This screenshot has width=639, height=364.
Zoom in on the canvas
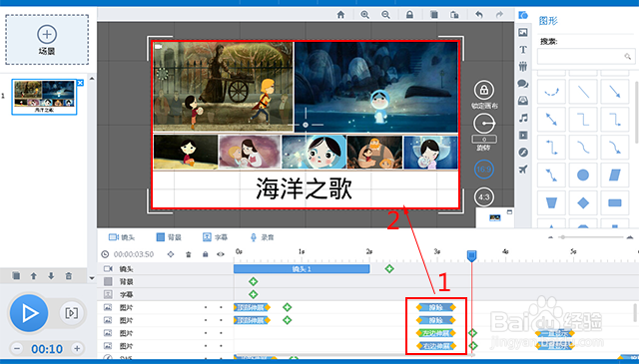point(364,15)
